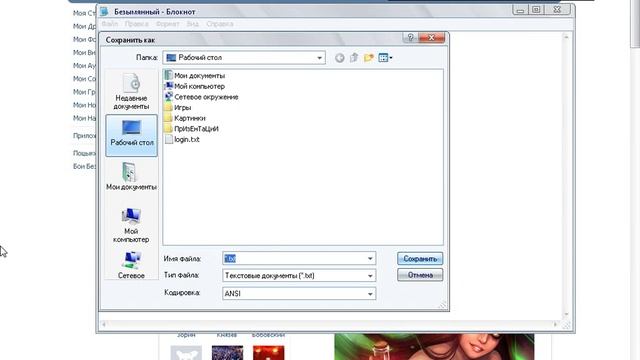This screenshot has width=640, height=360.
Task: Select Сетевое окружение in the file list
Action: click(x=201, y=97)
